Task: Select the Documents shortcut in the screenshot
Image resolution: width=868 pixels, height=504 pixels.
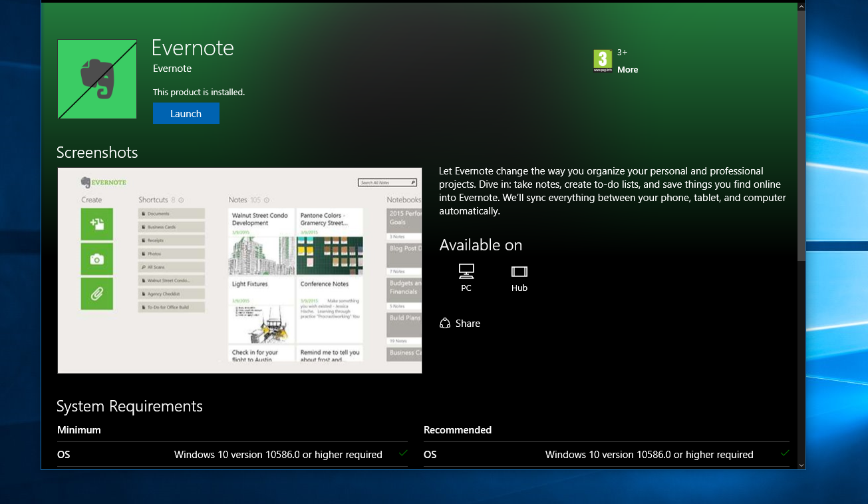Action: (x=170, y=213)
